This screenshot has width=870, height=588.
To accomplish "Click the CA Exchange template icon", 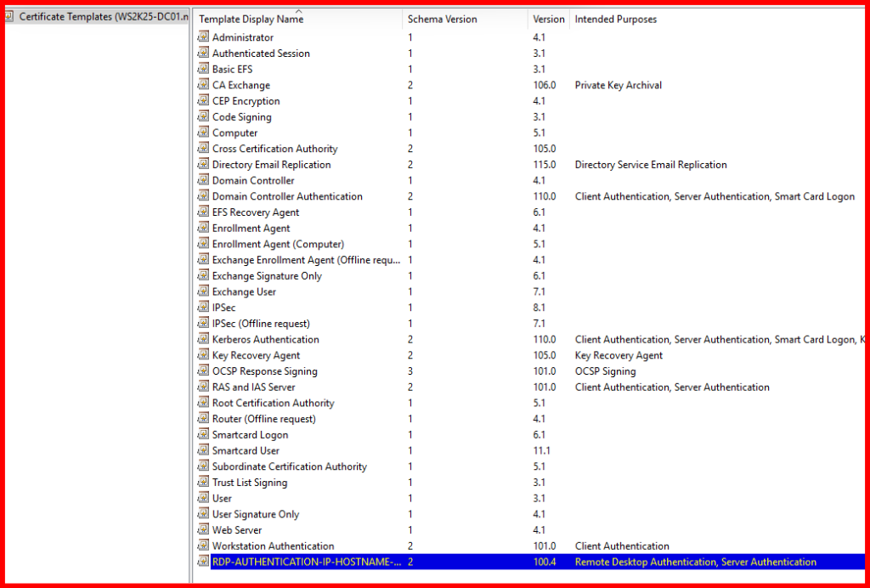I will 203,85.
